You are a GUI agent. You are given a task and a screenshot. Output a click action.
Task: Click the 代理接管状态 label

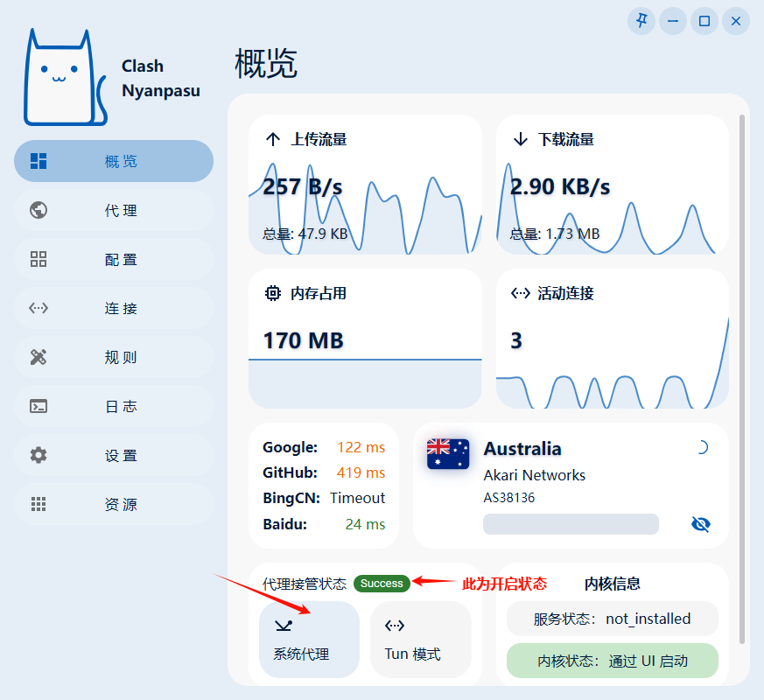[305, 584]
